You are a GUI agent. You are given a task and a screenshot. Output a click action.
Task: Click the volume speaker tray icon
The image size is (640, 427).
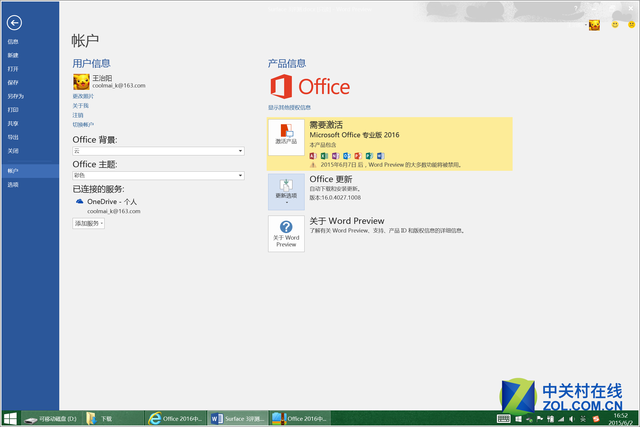click(572, 419)
